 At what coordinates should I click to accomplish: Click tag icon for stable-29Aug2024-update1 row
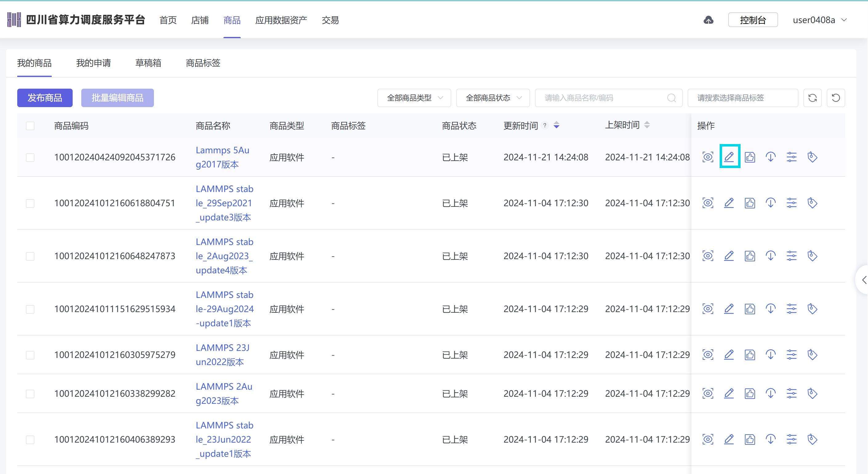pos(812,309)
